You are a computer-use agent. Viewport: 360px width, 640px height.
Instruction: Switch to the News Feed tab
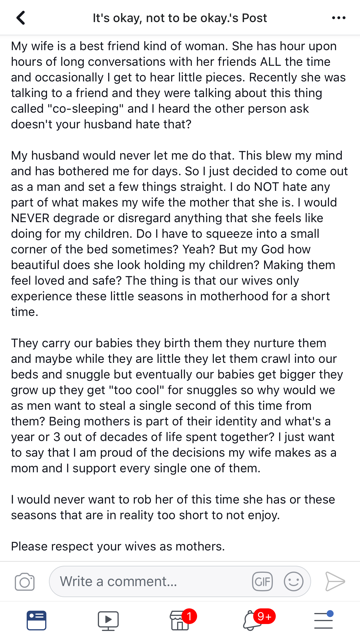click(36, 620)
